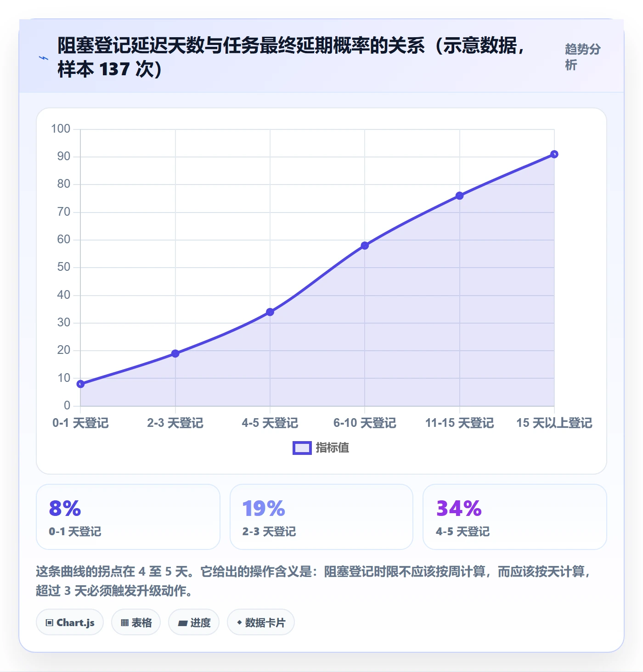The image size is (643, 672).
Task: Click the chart title starting with 阻塞登记延迟天数
Action: click(291, 57)
